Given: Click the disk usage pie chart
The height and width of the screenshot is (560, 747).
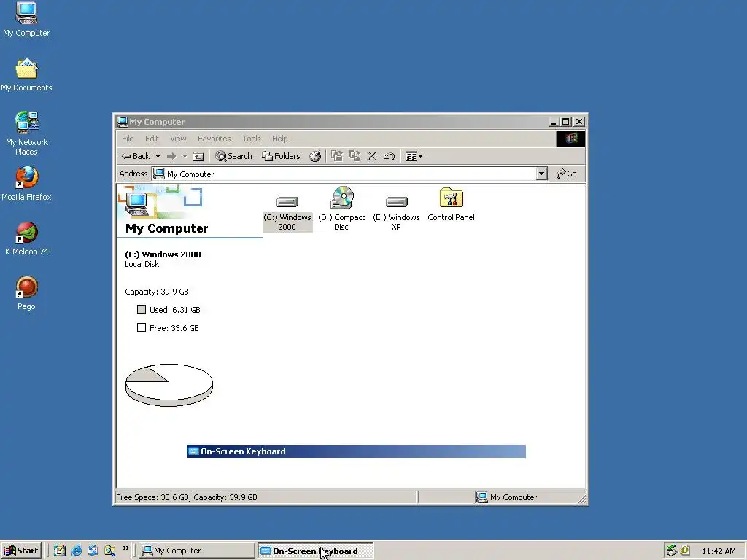Looking at the screenshot, I should [x=169, y=385].
